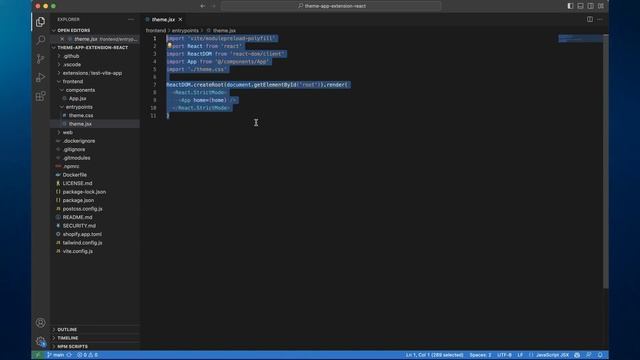The width and height of the screenshot is (640, 360).
Task: Open the Source Control view
Action: tap(40, 59)
